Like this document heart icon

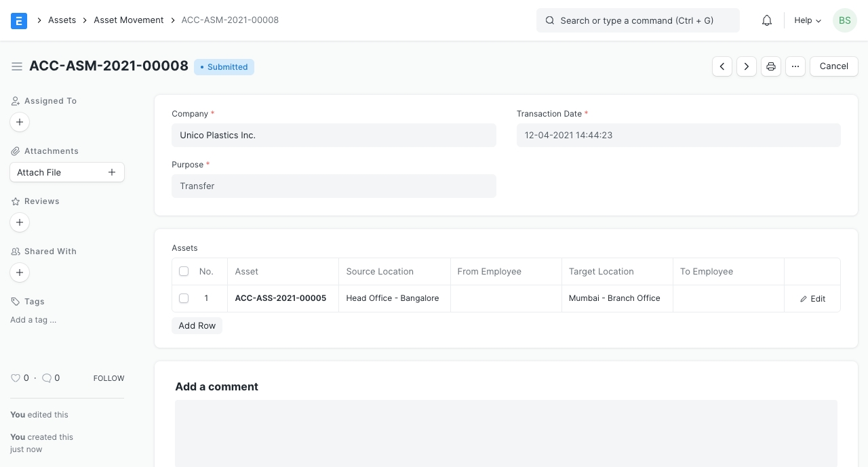pyautogui.click(x=16, y=378)
